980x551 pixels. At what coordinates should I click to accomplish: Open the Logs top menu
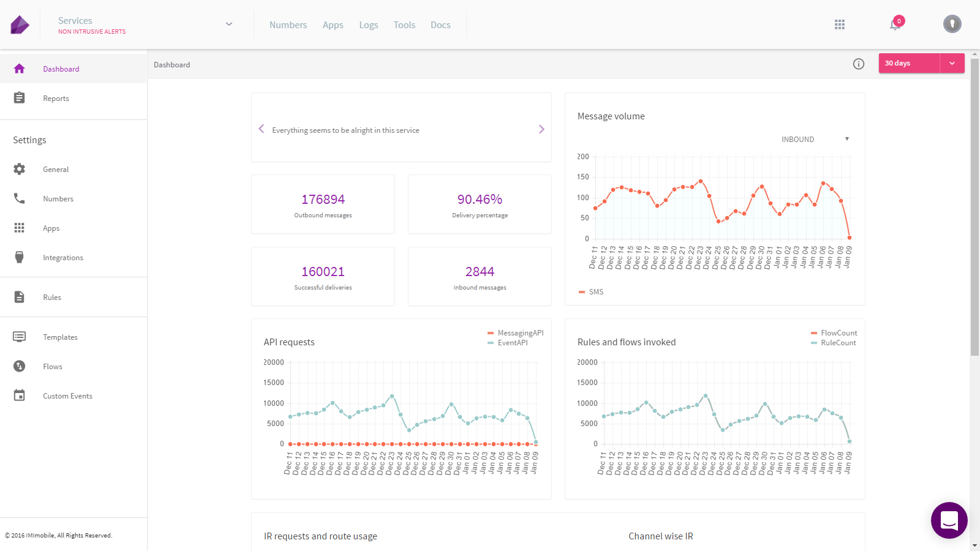tap(369, 25)
